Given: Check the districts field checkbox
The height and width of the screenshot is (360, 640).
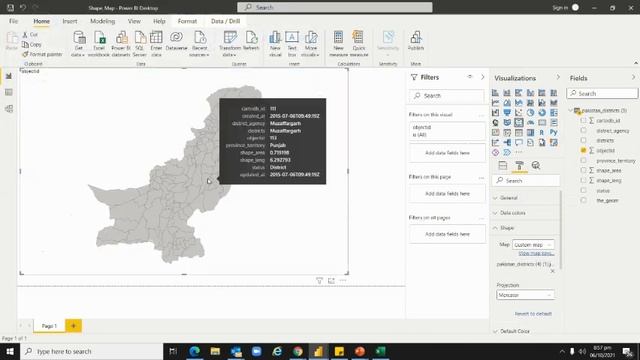Looking at the screenshot, I should (x=583, y=140).
